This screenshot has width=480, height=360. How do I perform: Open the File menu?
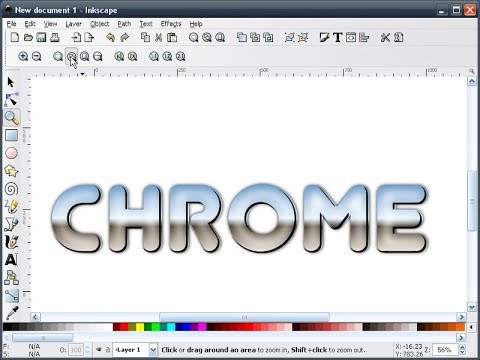pos(11,24)
